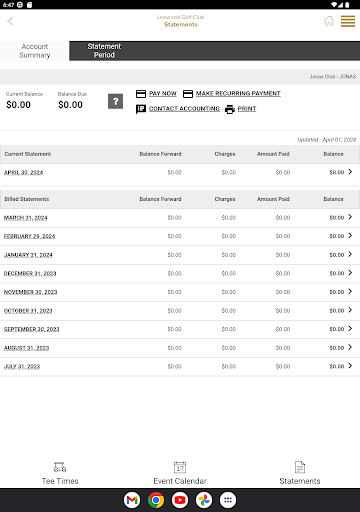
Task: Open Tee Times golf cart icon
Action: (60, 467)
